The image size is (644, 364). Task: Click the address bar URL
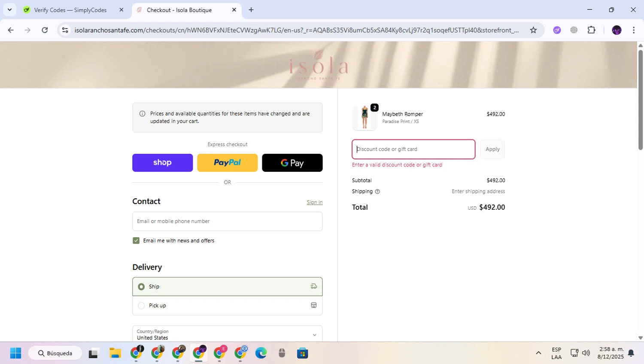[296, 30]
